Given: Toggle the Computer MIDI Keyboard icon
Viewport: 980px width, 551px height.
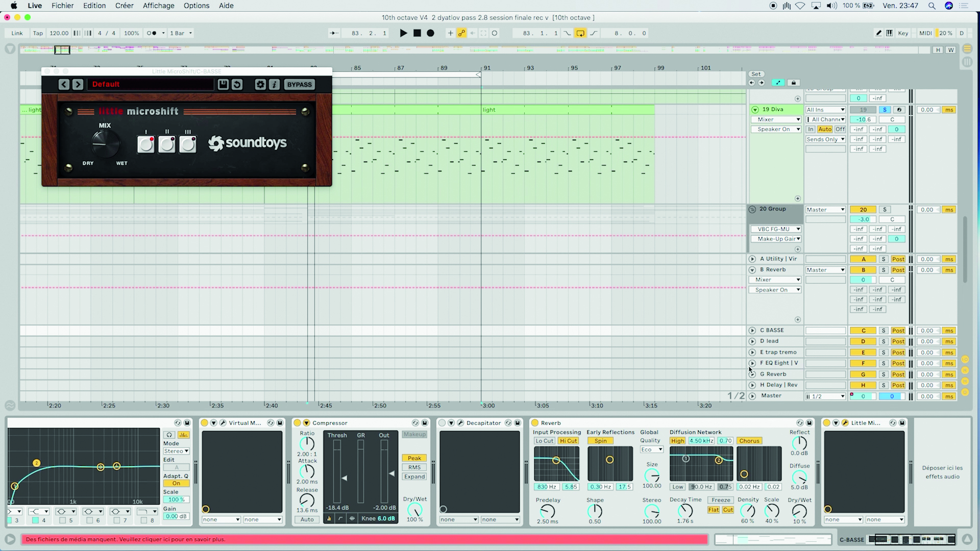Looking at the screenshot, I should tap(890, 33).
